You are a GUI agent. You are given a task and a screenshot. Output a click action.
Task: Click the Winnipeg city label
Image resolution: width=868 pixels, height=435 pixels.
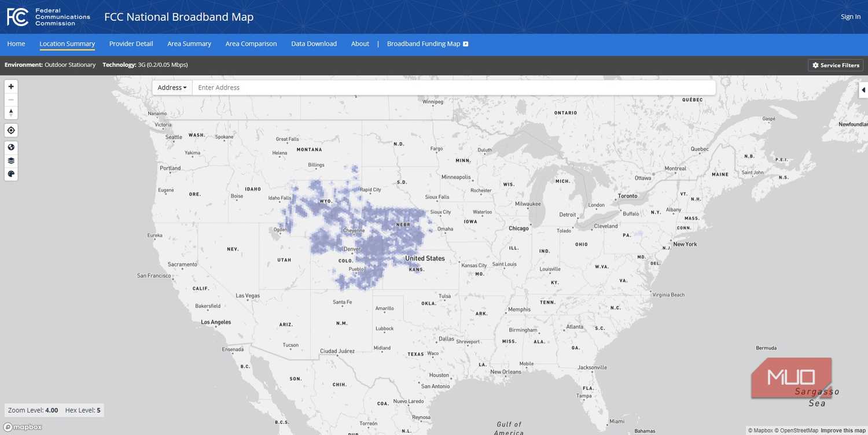(x=432, y=102)
